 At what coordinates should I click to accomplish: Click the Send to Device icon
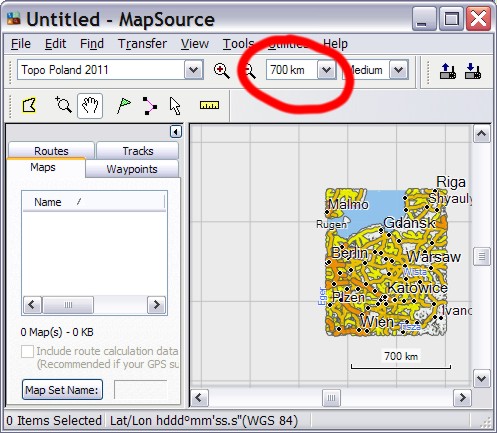point(447,71)
